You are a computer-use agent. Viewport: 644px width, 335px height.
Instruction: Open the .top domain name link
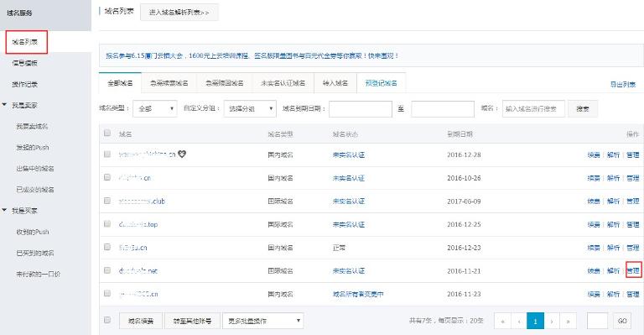tap(138, 224)
